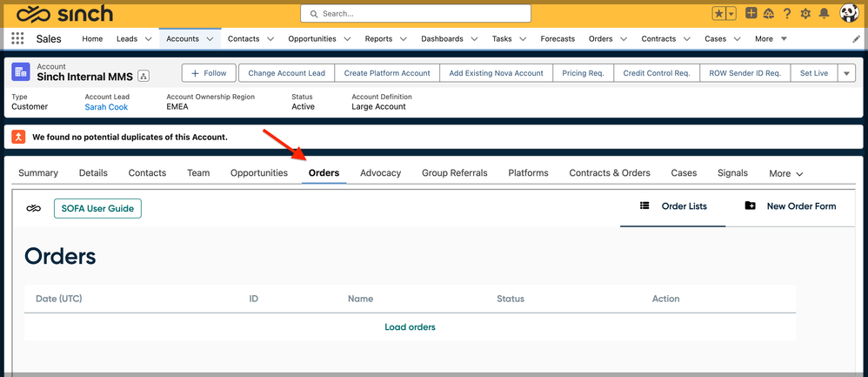
Task: Open Notifications bell icon
Action: tap(825, 13)
